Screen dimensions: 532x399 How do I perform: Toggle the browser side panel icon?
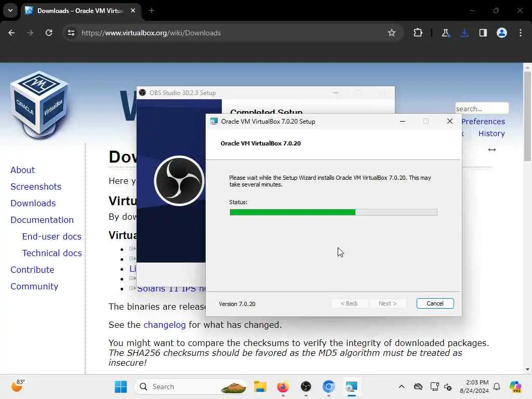tap(483, 33)
